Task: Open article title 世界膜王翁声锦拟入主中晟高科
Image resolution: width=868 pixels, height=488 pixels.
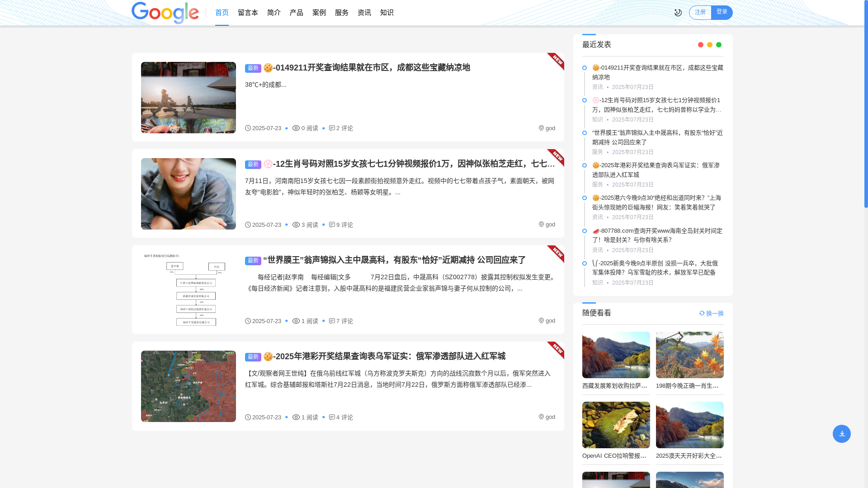Action: [x=394, y=260]
